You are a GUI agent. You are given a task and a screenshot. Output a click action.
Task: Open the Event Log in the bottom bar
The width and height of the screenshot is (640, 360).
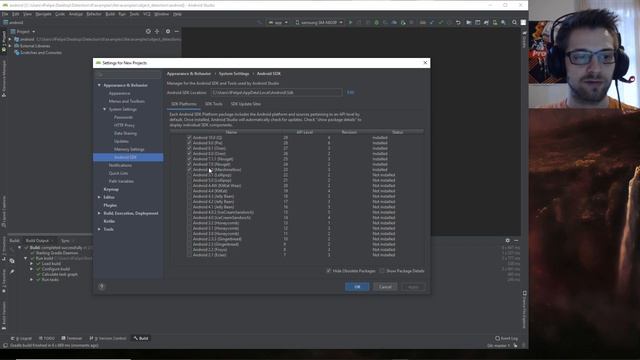click(506, 338)
